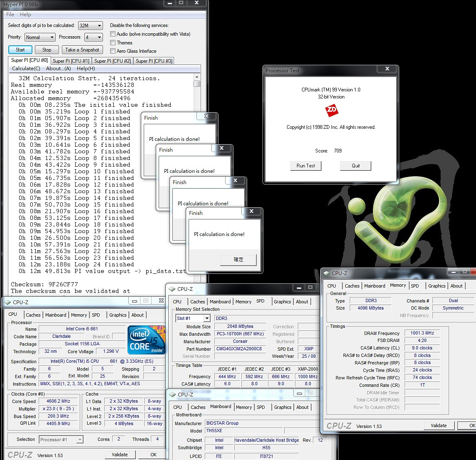Viewport: 476px width, 460px height.
Task: Click the Core Speed value 4606.2 MHz
Action: point(58,401)
